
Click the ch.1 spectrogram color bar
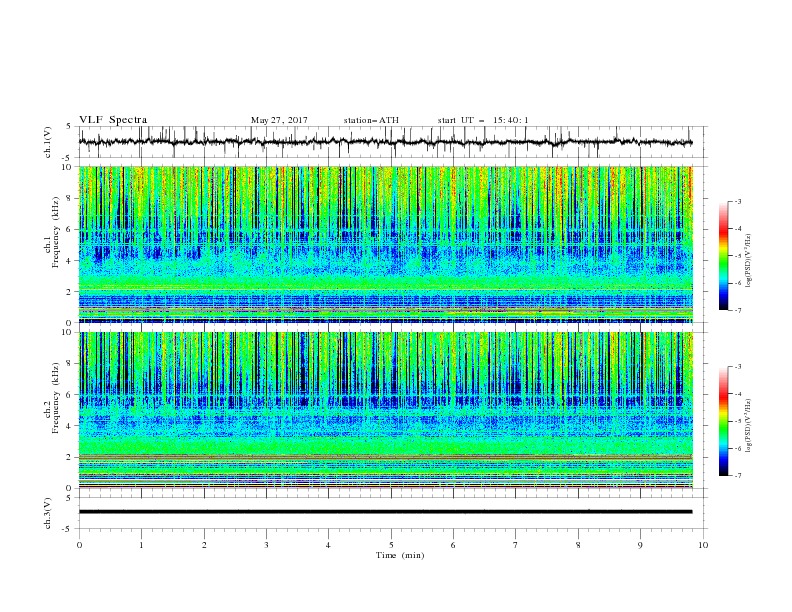click(723, 256)
